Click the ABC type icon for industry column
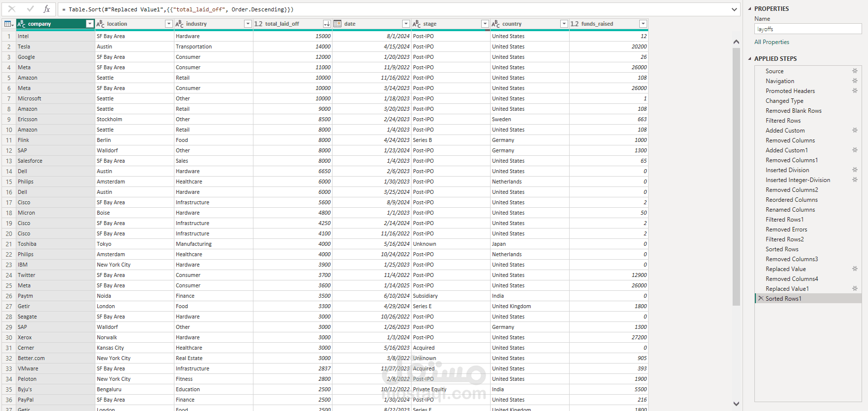The image size is (868, 411). click(179, 24)
